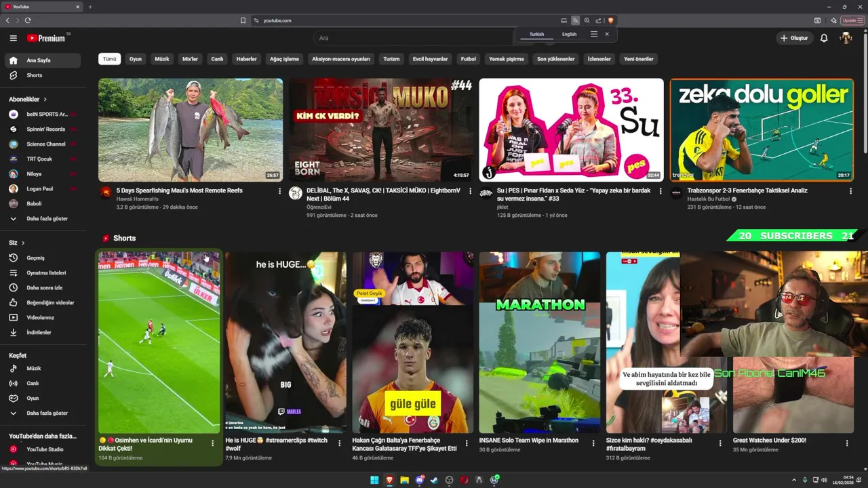
Task: Choose Turkish in translate popup
Action: point(536,34)
